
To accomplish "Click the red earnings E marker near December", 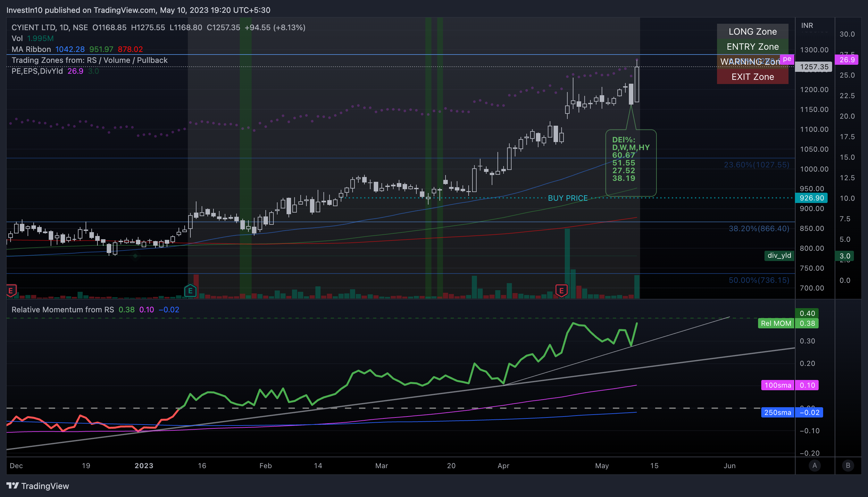I will click(11, 291).
